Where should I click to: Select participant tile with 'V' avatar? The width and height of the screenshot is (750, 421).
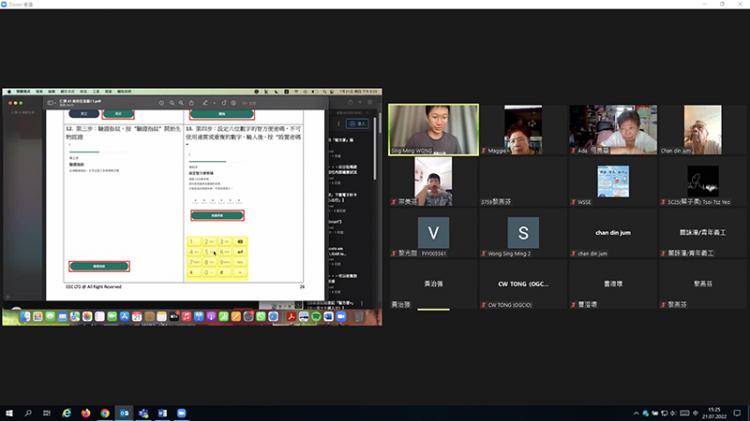(x=433, y=233)
